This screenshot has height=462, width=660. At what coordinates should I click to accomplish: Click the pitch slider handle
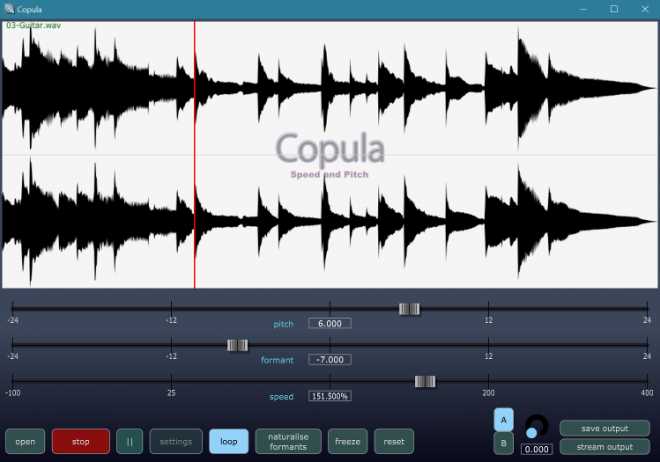pyautogui.click(x=409, y=309)
